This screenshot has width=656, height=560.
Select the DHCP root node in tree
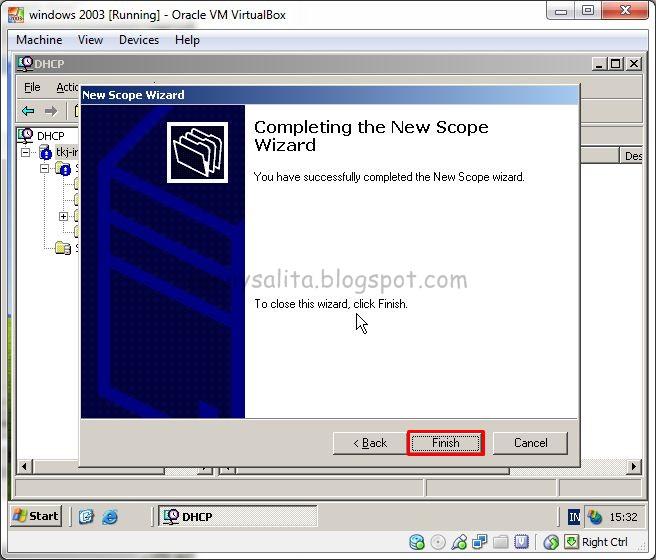click(x=50, y=136)
